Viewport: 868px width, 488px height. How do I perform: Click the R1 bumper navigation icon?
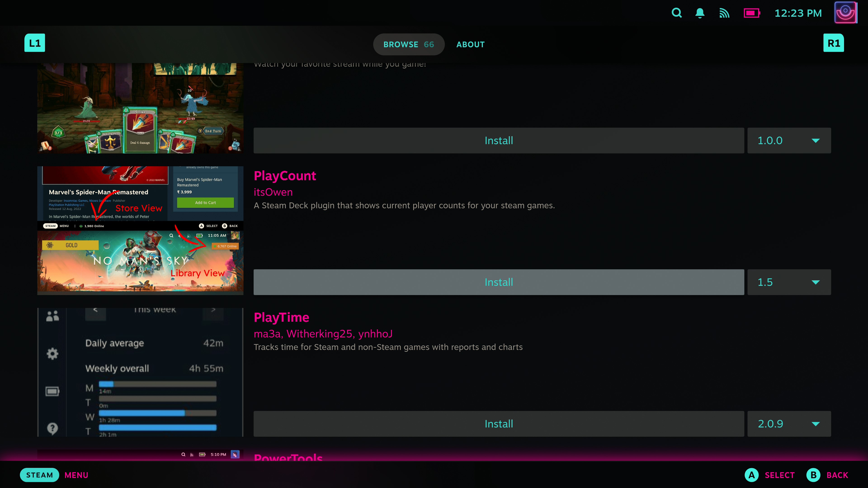(x=834, y=43)
